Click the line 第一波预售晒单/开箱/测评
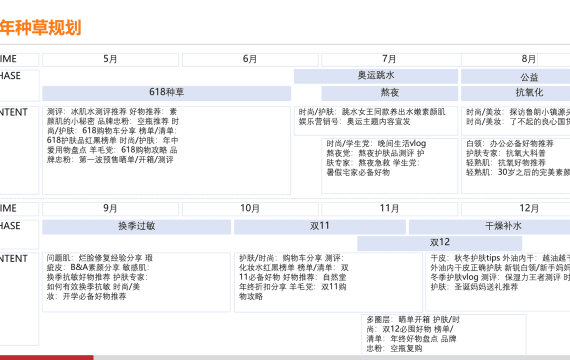Viewport: 570px width, 360px height. click(x=127, y=160)
